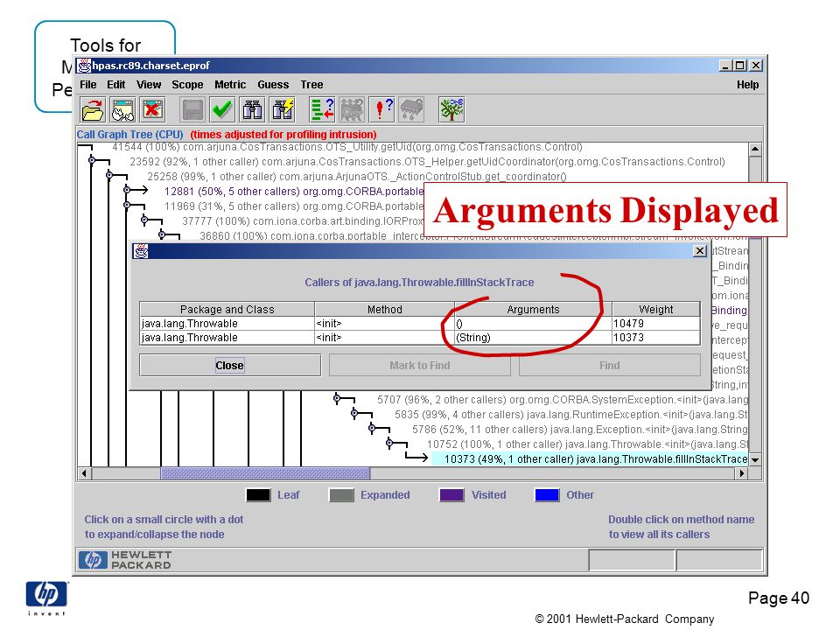
Task: Toggle the 11969 org.omg.CORBA.portable node circle
Action: pos(127,205)
